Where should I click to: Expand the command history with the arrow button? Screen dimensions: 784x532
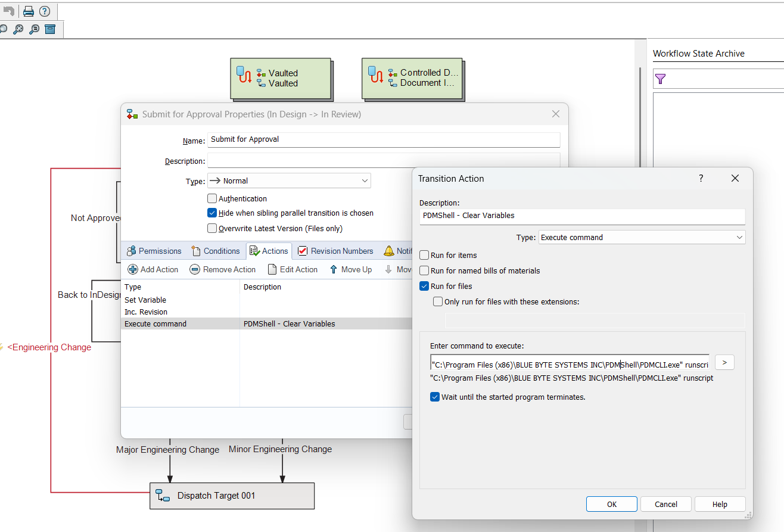coord(724,362)
